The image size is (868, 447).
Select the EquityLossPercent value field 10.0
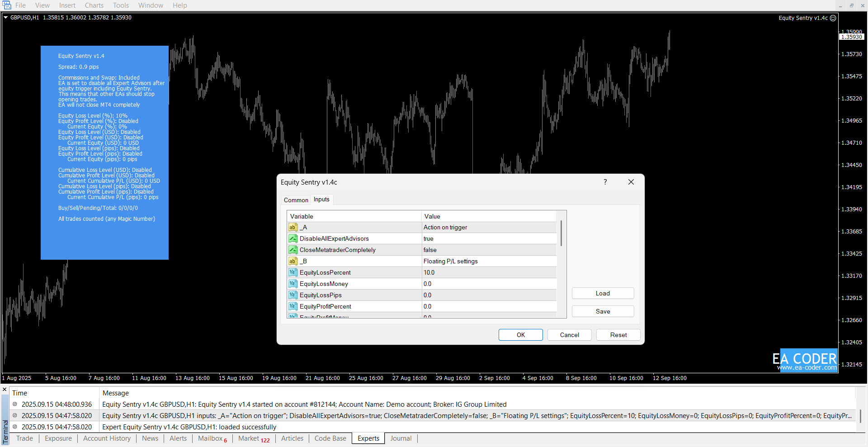pos(488,272)
